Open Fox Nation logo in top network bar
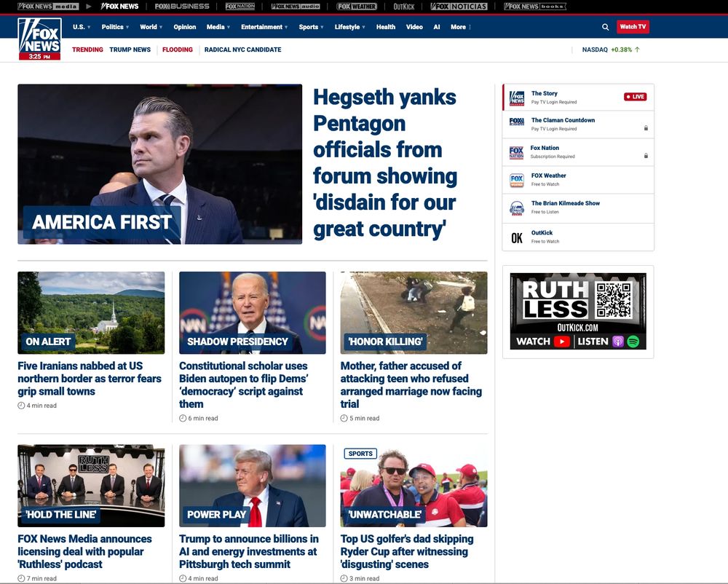728x584 pixels. (x=240, y=7)
